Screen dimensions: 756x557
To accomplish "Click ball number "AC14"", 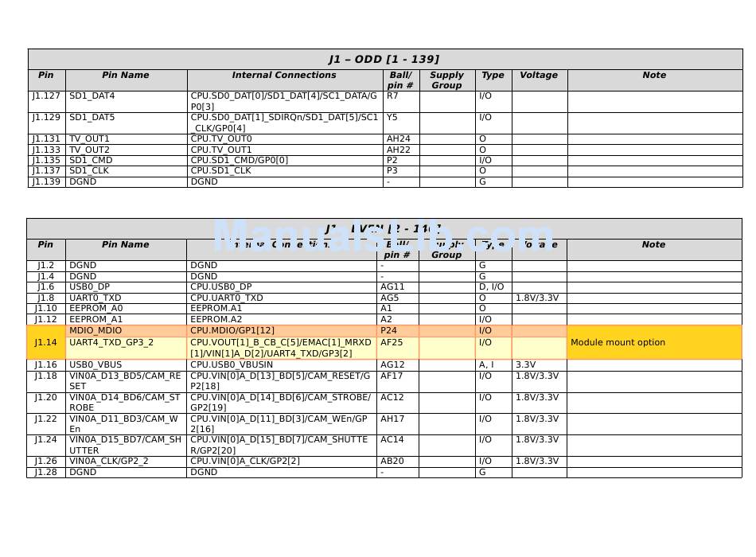I will 392,439.
